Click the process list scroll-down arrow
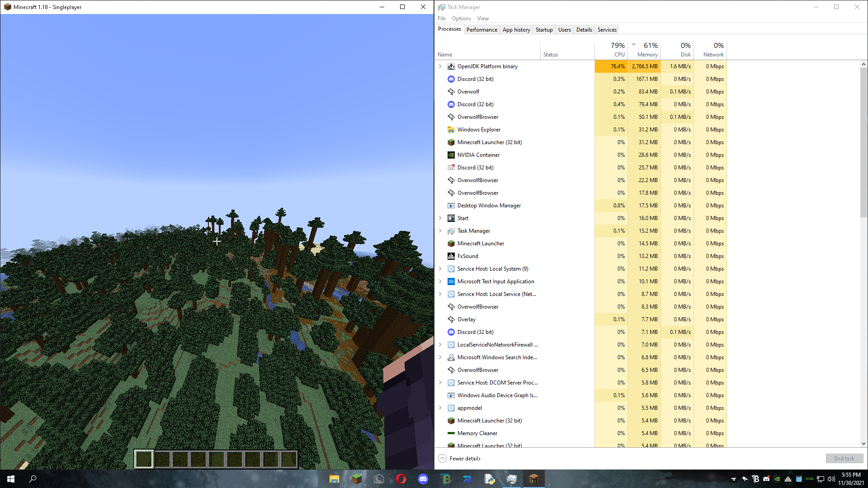 pyautogui.click(x=863, y=444)
